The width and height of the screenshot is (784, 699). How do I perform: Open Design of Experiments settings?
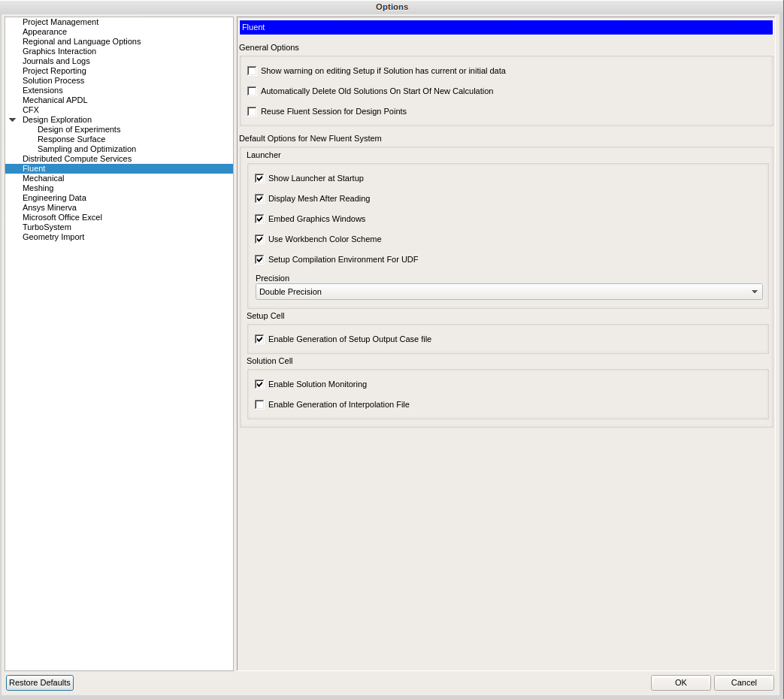[79, 129]
